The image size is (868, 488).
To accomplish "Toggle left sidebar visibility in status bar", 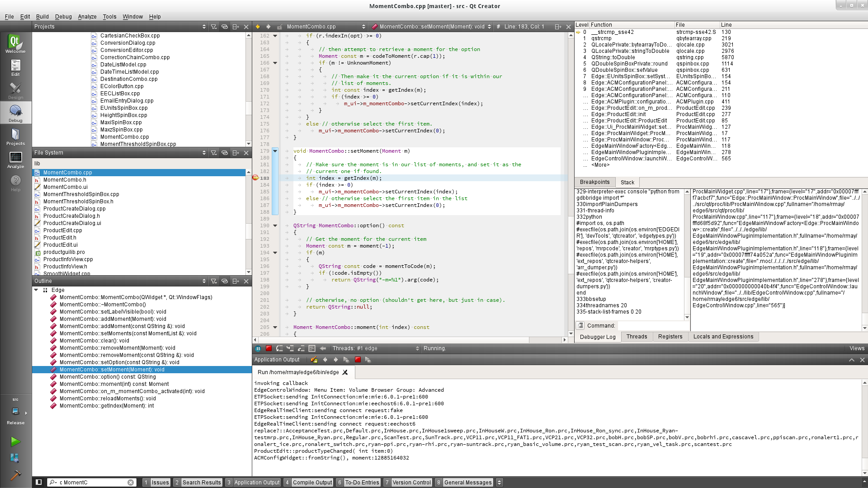I will click(x=39, y=482).
